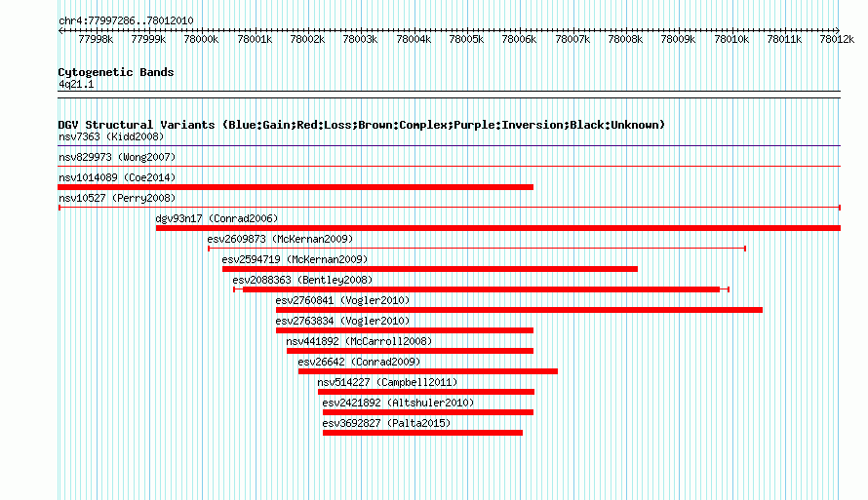This screenshot has height=500, width=868.
Task: Select variant label nsv10527 (Perry2008)
Action: point(117,198)
